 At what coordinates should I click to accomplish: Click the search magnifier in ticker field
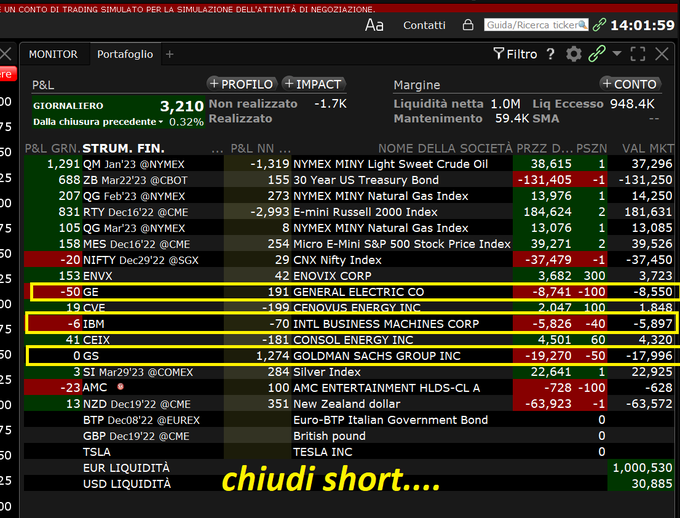[x=583, y=25]
